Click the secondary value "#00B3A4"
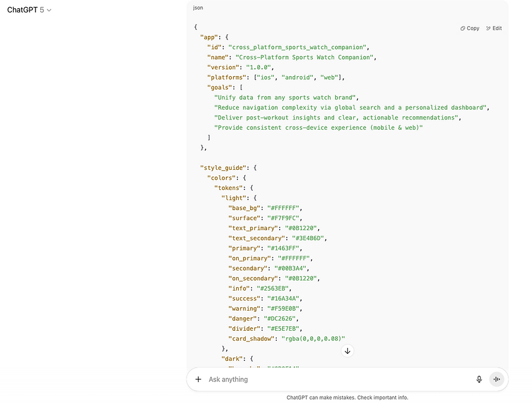Screen dimensions: 532x403 point(290,268)
